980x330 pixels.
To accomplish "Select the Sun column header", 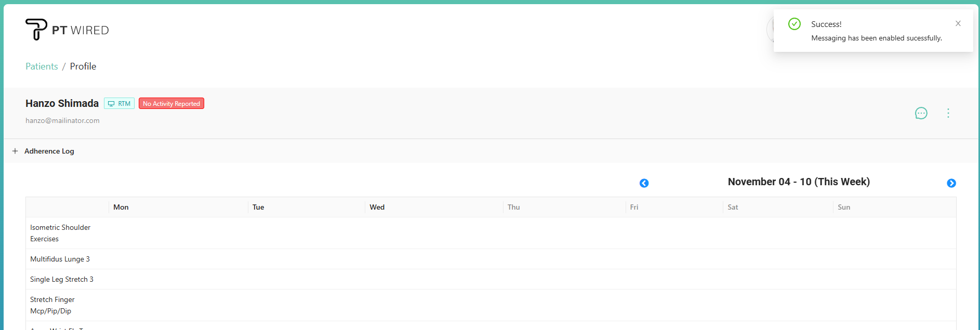I will 843,207.
